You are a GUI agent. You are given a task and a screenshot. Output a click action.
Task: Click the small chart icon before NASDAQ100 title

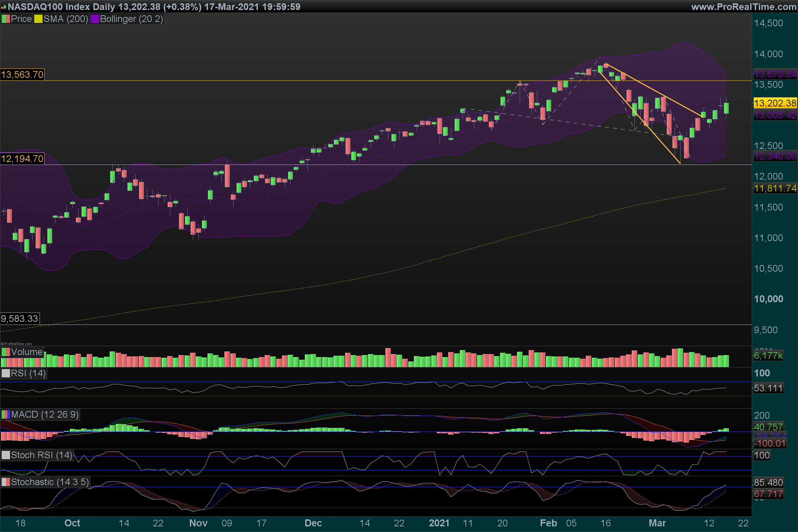(x=4, y=7)
